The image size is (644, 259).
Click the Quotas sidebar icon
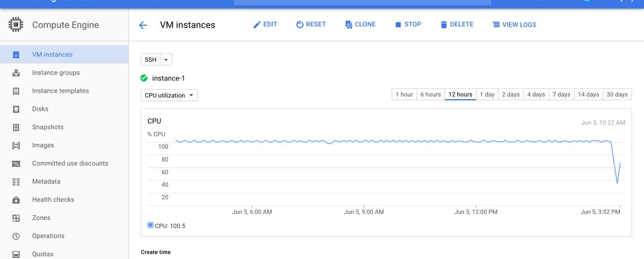point(16,254)
